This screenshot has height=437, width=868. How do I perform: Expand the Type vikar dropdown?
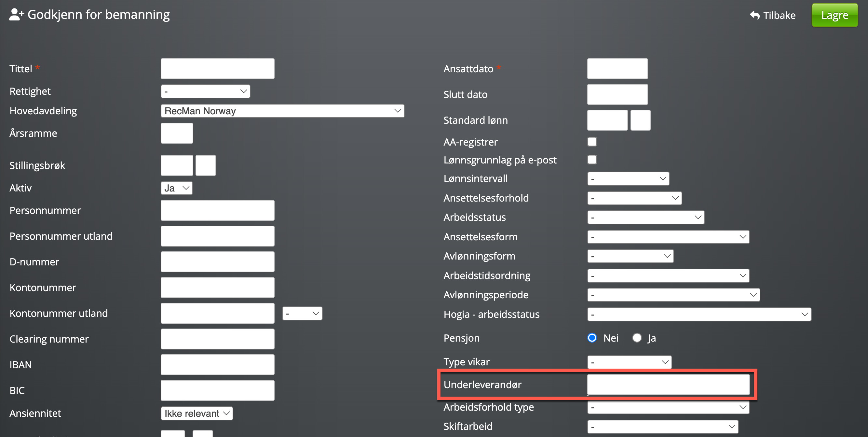[629, 362]
